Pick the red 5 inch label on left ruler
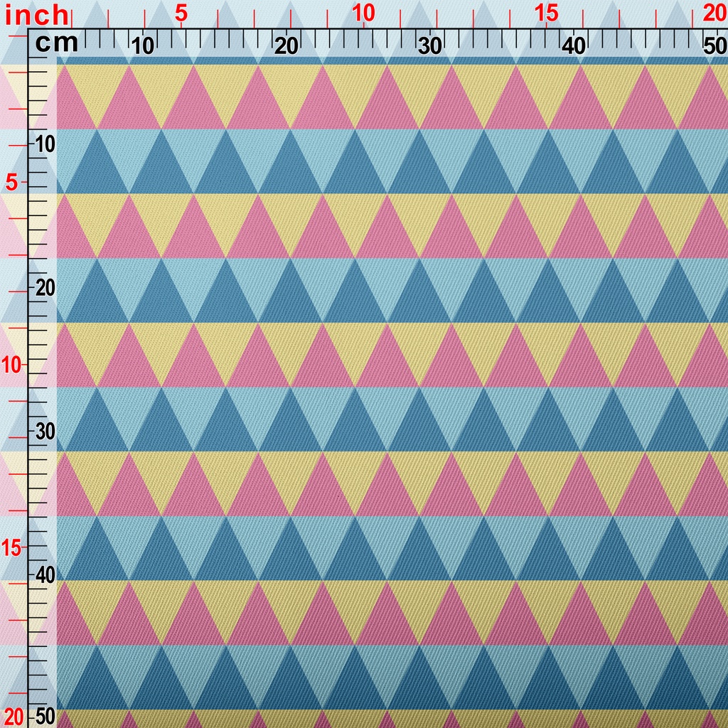This screenshot has width=728, height=728. point(11,183)
